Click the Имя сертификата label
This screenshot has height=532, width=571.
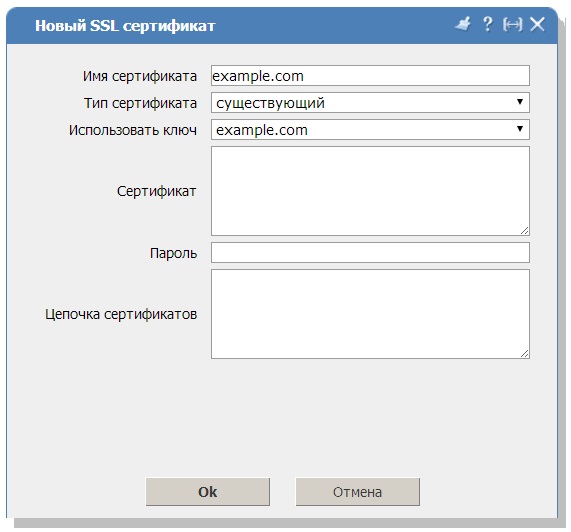point(140,76)
